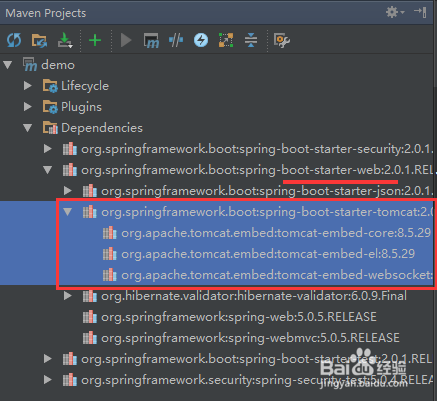
Task: Select spring-security-test row
Action: pos(218,380)
